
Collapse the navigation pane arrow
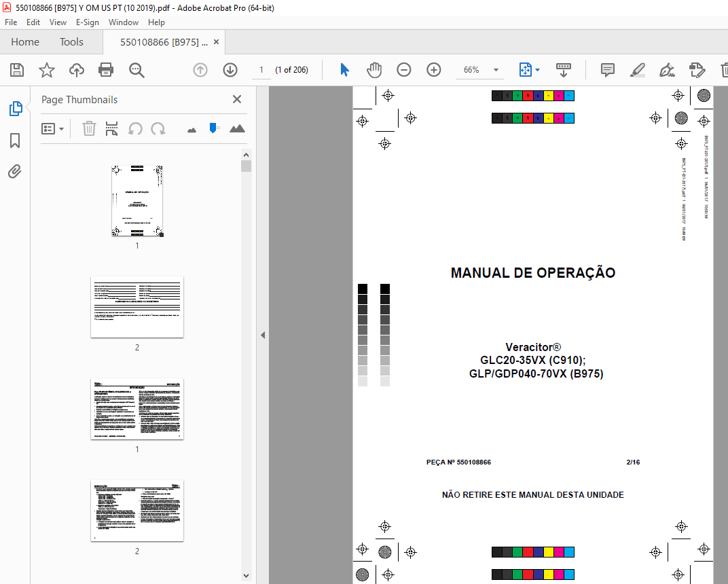263,335
